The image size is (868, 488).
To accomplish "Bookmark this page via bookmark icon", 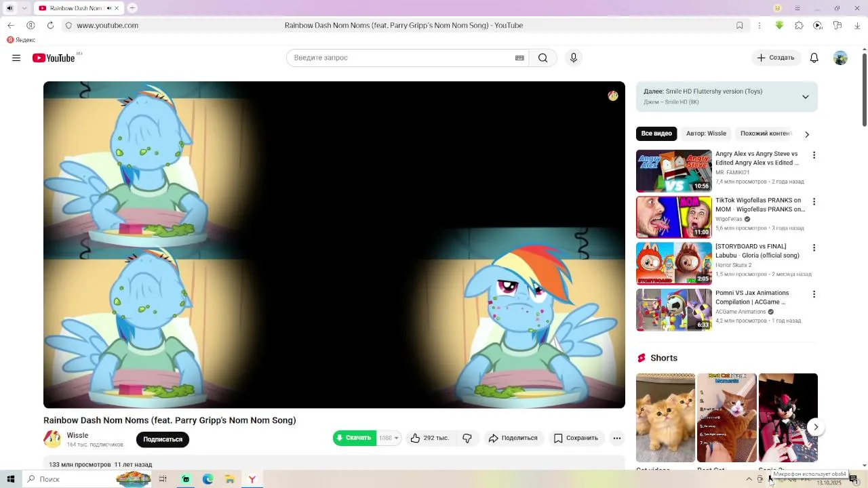I will (740, 25).
